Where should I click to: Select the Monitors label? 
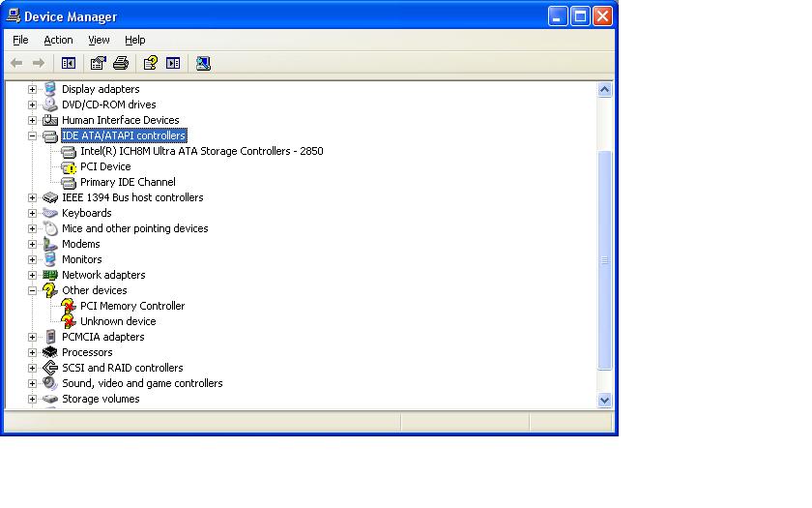(x=82, y=259)
